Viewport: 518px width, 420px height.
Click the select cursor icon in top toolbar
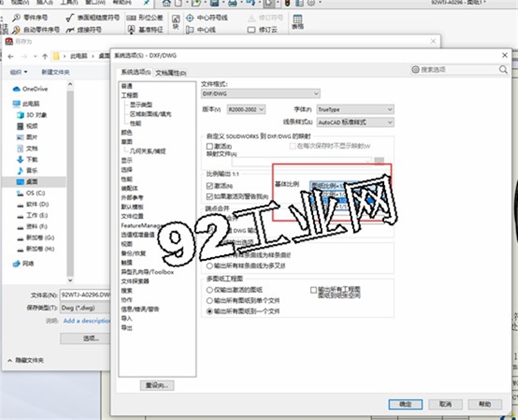tap(269, 3)
